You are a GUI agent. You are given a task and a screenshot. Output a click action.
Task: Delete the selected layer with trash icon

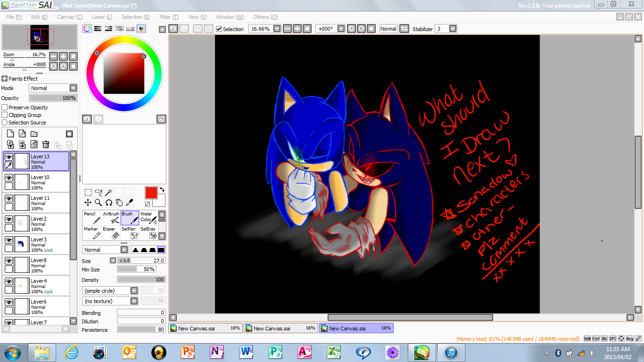(46, 144)
